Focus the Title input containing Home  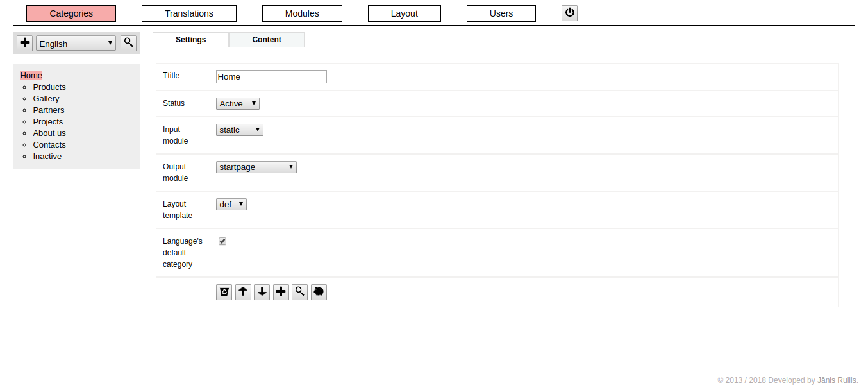[x=271, y=76]
